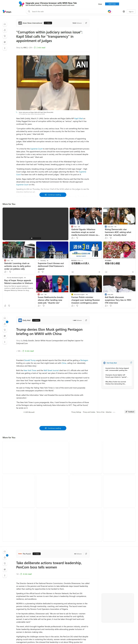
Task: Like the Former Polish minister card
Action: 72,306
